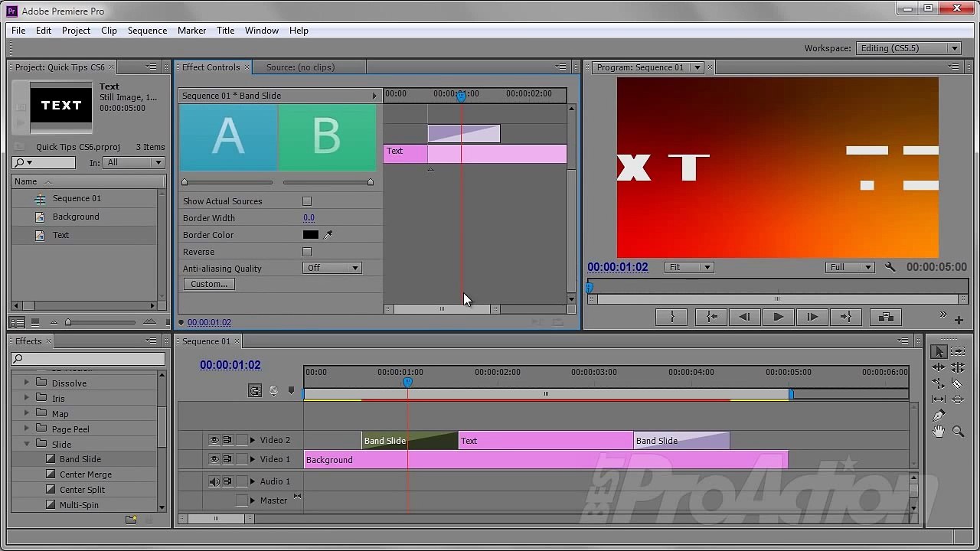Click the Set Encore chapter marker icon
Screen dimensions: 980x551
(x=274, y=391)
